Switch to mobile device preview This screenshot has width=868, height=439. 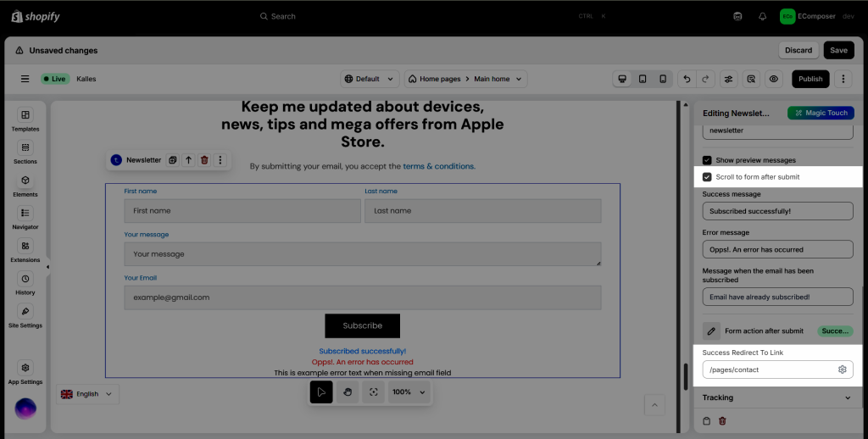click(663, 79)
